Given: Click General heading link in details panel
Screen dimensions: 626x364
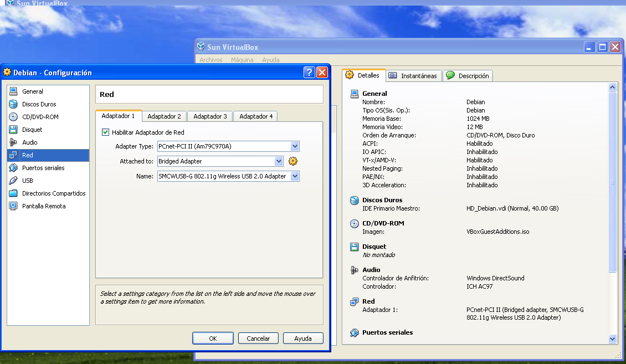Looking at the screenshot, I should pyautogui.click(x=374, y=94).
